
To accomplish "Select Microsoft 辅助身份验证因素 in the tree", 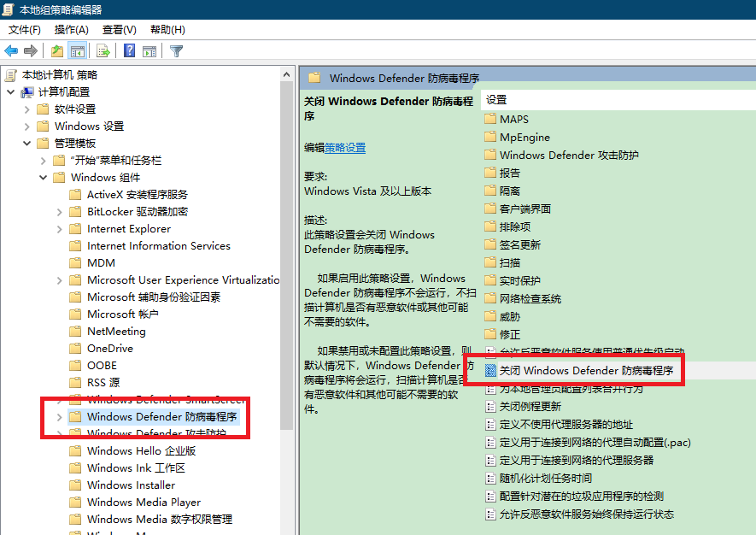I will coord(153,297).
